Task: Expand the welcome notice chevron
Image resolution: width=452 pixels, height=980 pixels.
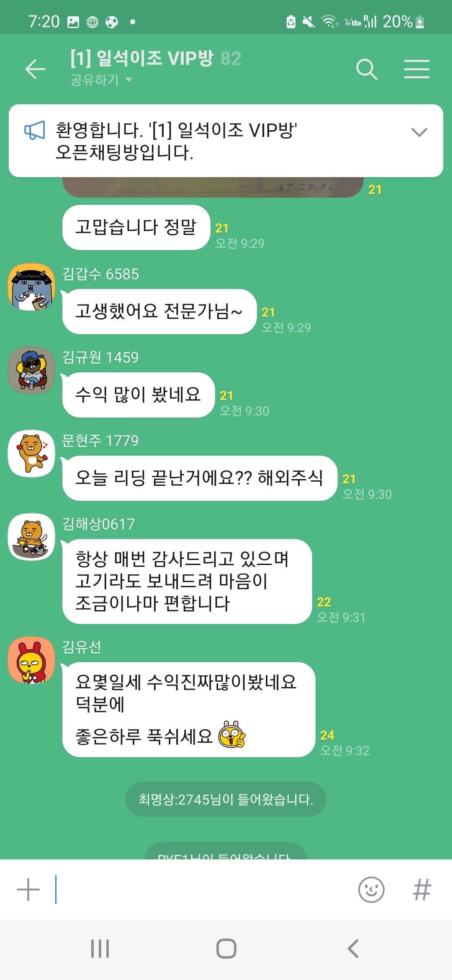Action: [419, 132]
